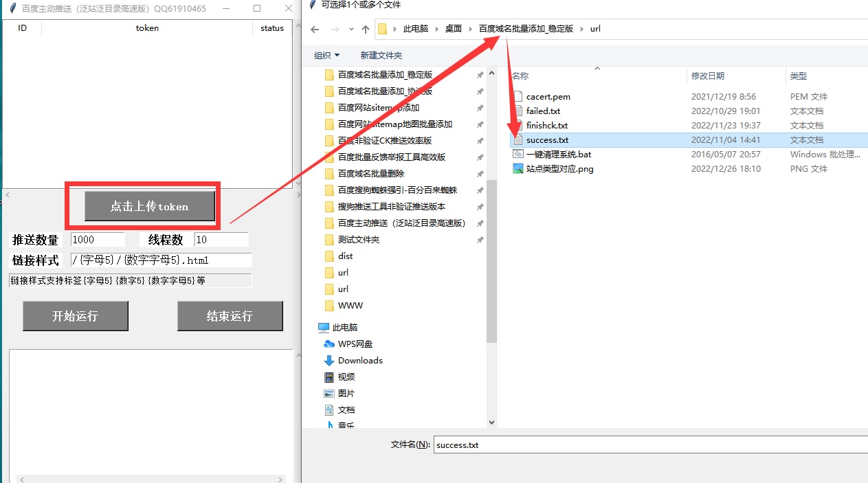This screenshot has height=483, width=868.
Task: Select the ID column header
Action: pyautogui.click(x=23, y=28)
